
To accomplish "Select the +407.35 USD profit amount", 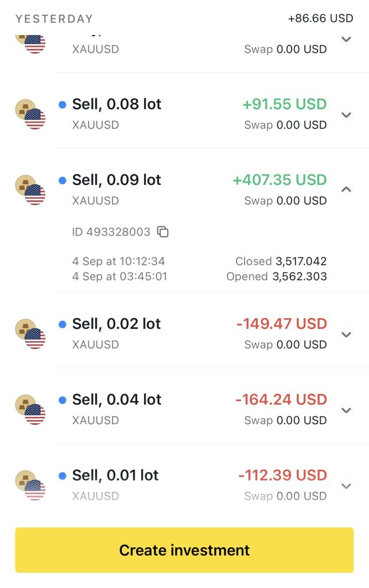I will 279,180.
